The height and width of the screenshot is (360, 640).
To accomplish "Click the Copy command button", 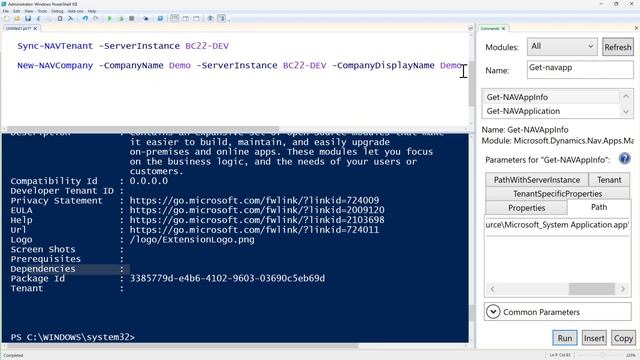I will coord(623,338).
